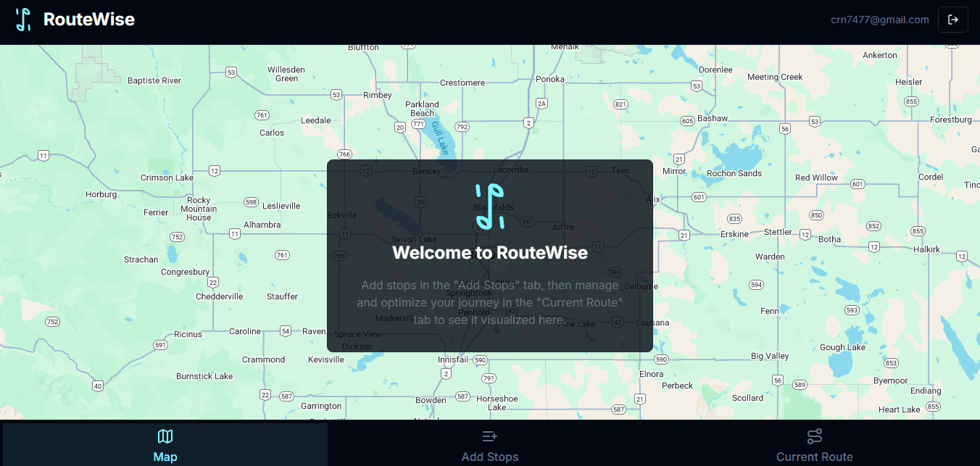Click the route icon above Current Route label

pos(815,436)
